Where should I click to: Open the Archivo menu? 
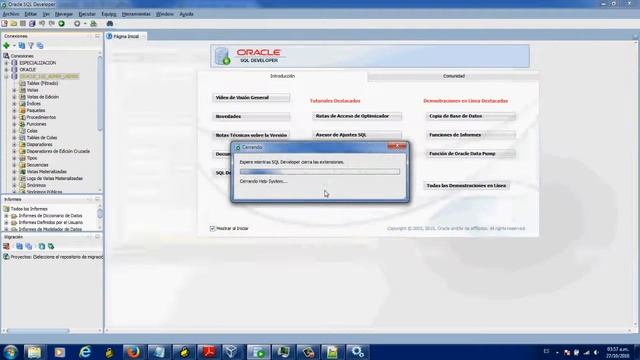click(x=11, y=14)
